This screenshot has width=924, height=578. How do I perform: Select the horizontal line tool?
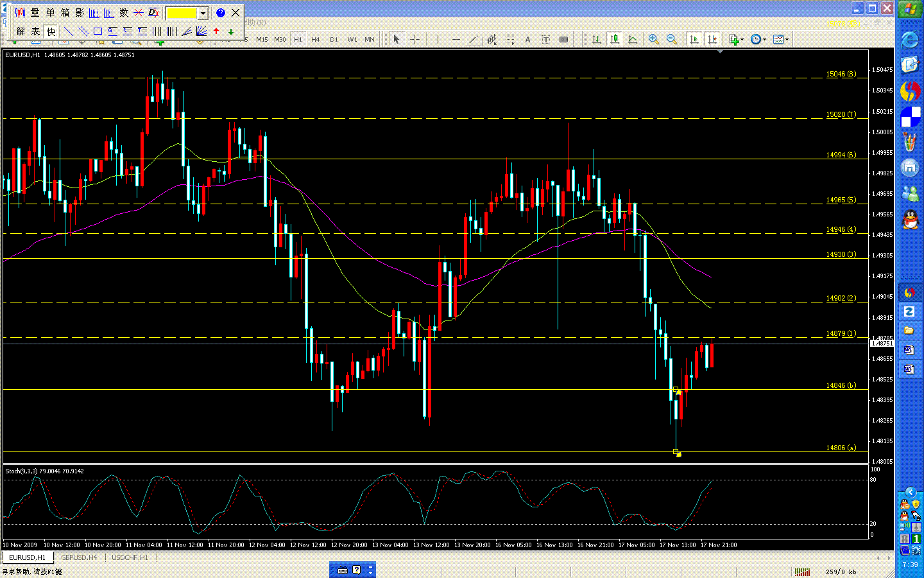point(456,39)
